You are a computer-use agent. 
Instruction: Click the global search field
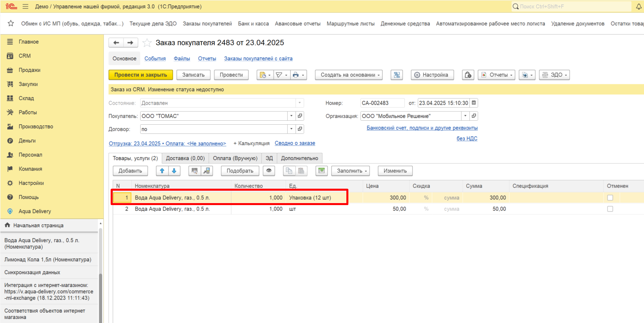click(x=571, y=6)
